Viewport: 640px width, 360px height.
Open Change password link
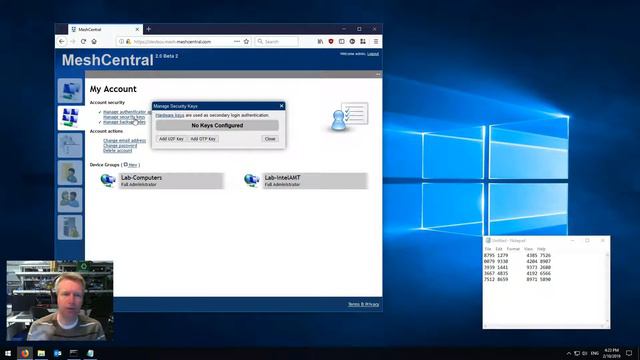coord(120,145)
